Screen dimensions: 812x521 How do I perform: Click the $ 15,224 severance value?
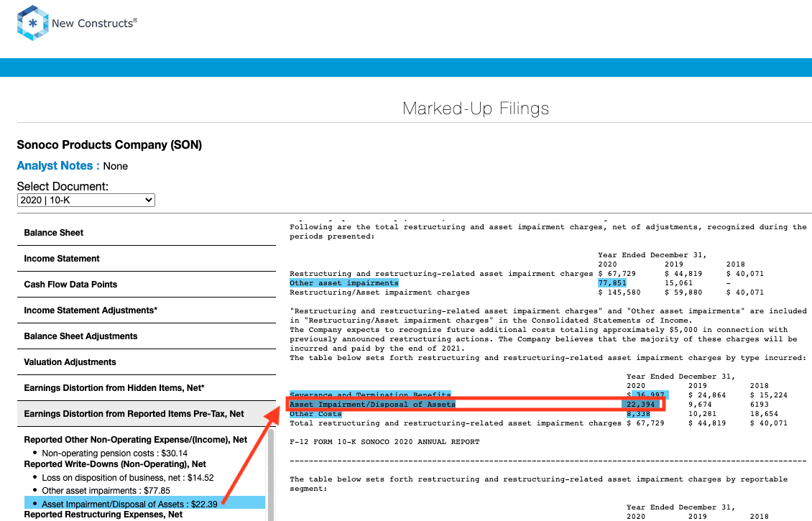tap(768, 395)
